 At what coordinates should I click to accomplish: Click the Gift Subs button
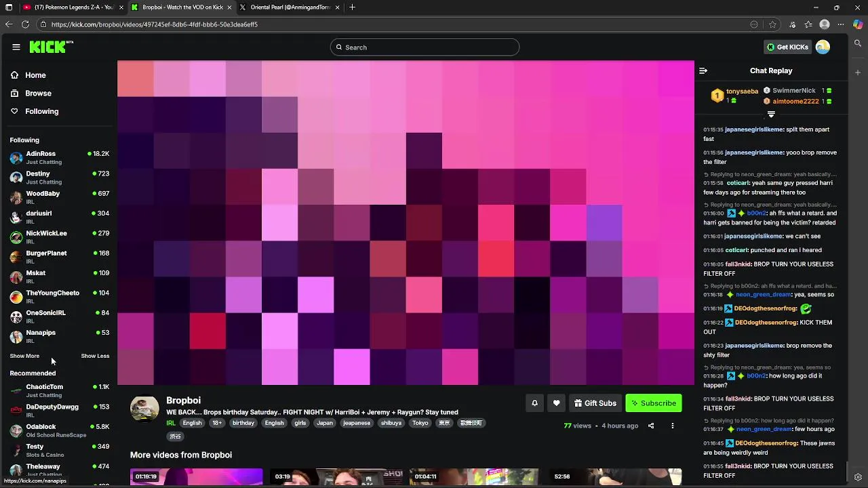[x=595, y=403]
